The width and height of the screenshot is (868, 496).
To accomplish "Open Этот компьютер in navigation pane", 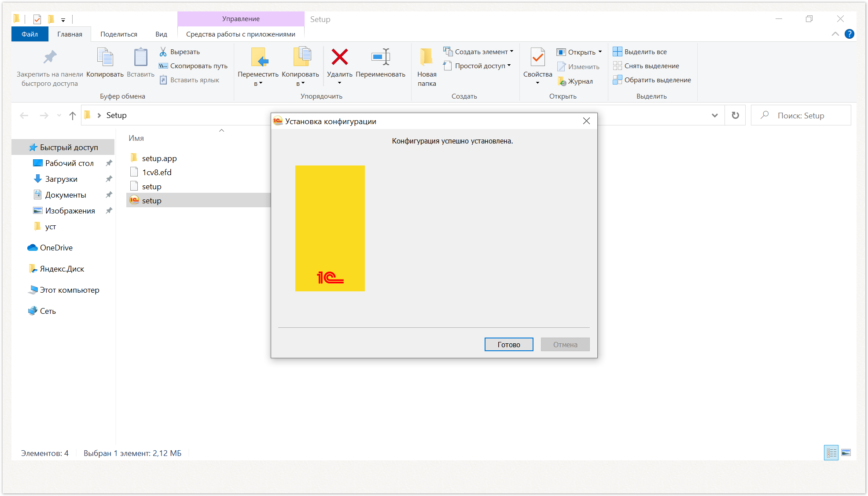I will tap(69, 290).
